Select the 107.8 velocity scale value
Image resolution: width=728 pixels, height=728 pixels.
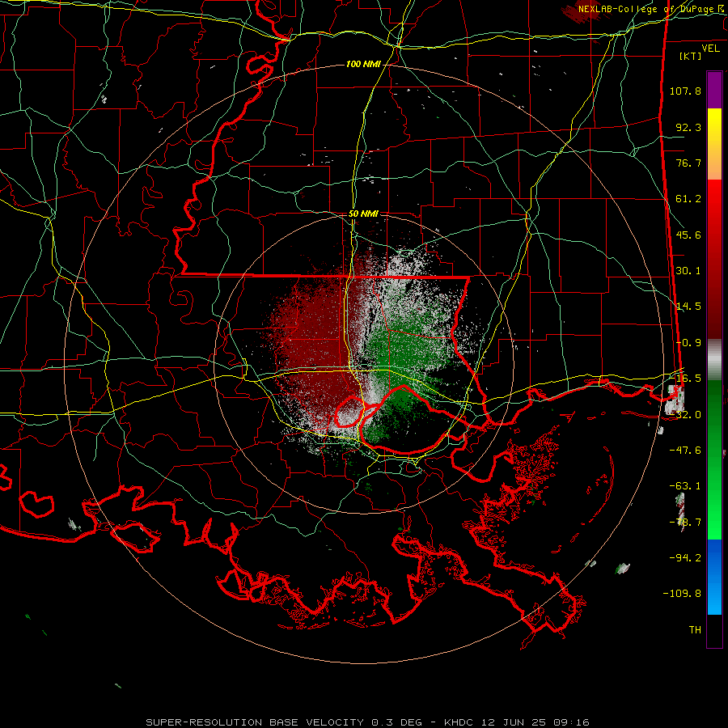tap(685, 91)
